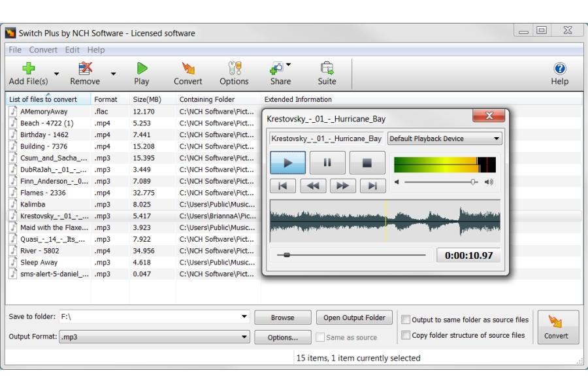This screenshot has width=588, height=392.
Task: Click the Convert toolbar icon
Action: [x=188, y=68]
